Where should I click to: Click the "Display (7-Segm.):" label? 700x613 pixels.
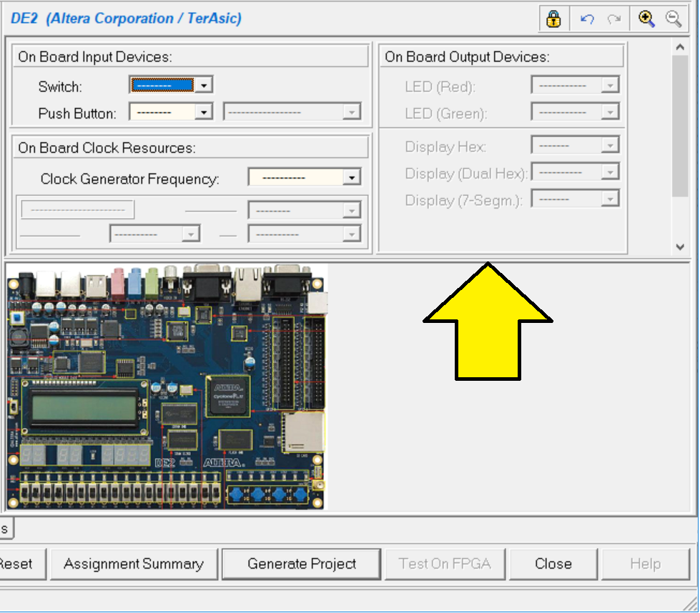(x=464, y=200)
